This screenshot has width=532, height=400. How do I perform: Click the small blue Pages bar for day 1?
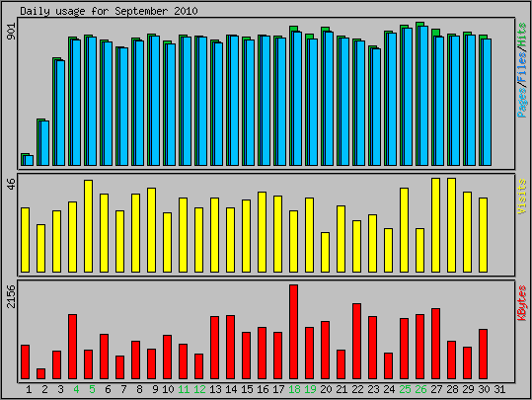point(29,160)
